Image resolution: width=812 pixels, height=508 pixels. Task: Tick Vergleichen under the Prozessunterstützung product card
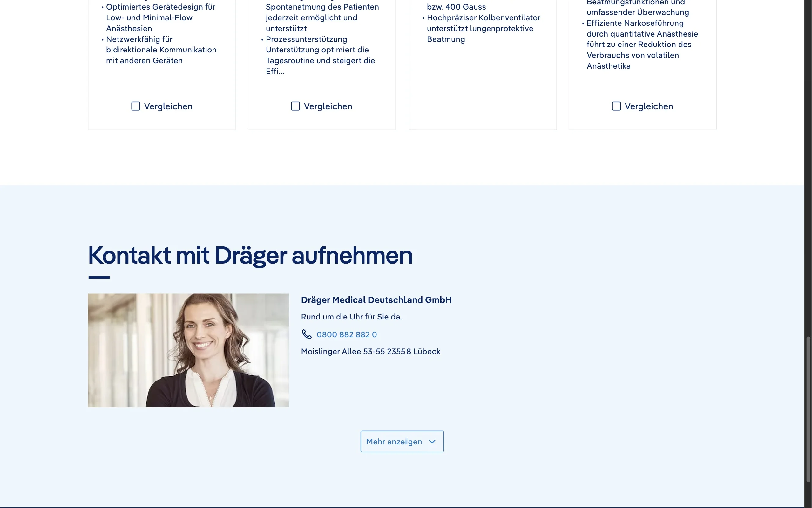[295, 106]
